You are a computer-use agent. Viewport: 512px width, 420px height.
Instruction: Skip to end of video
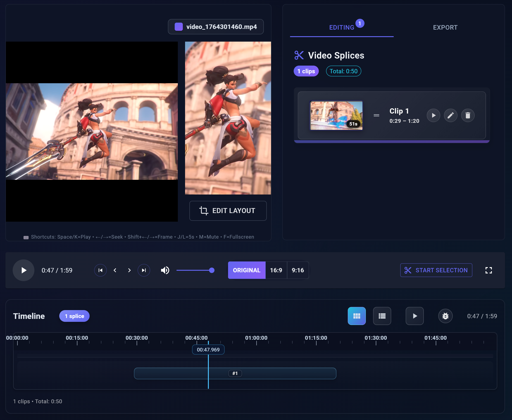pyautogui.click(x=144, y=270)
